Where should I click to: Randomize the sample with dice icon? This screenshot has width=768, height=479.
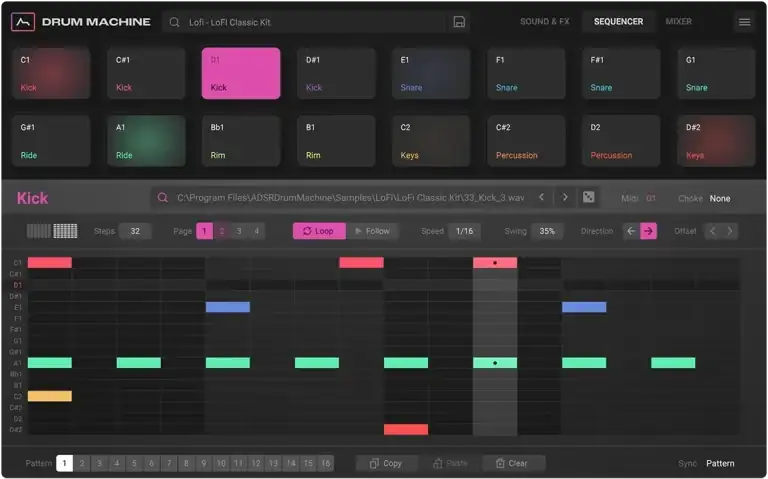[588, 197]
